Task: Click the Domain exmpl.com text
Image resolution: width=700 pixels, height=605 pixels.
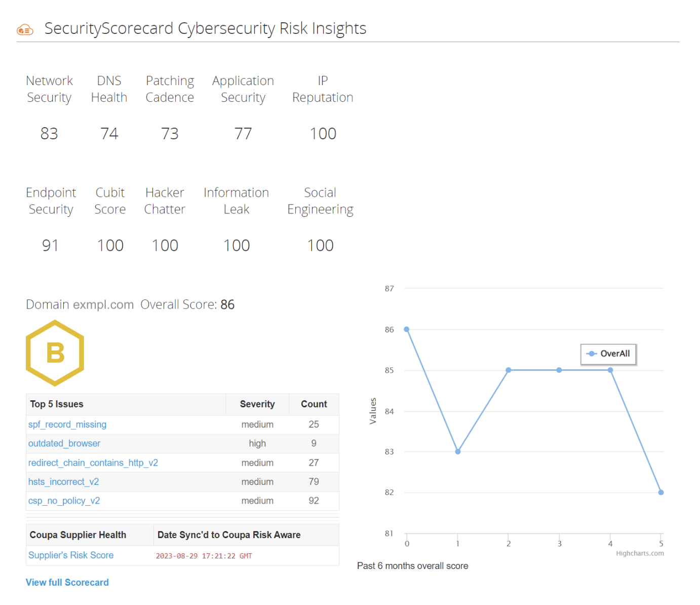Action: tap(80, 305)
